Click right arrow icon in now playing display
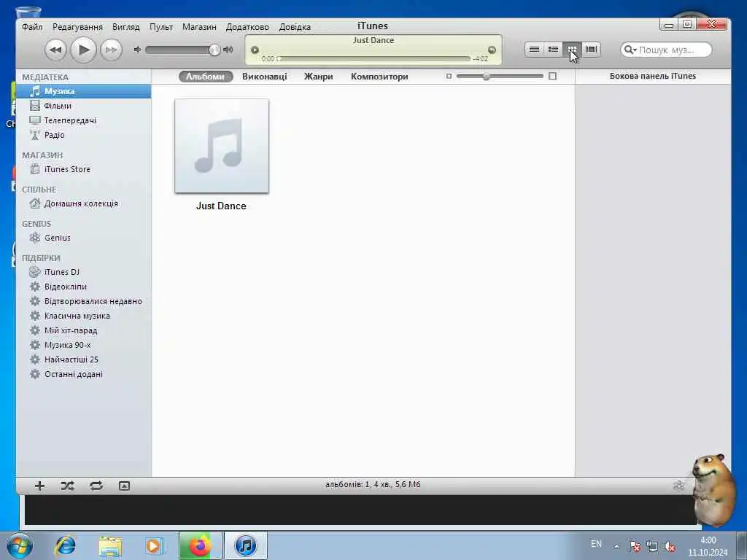 [492, 50]
